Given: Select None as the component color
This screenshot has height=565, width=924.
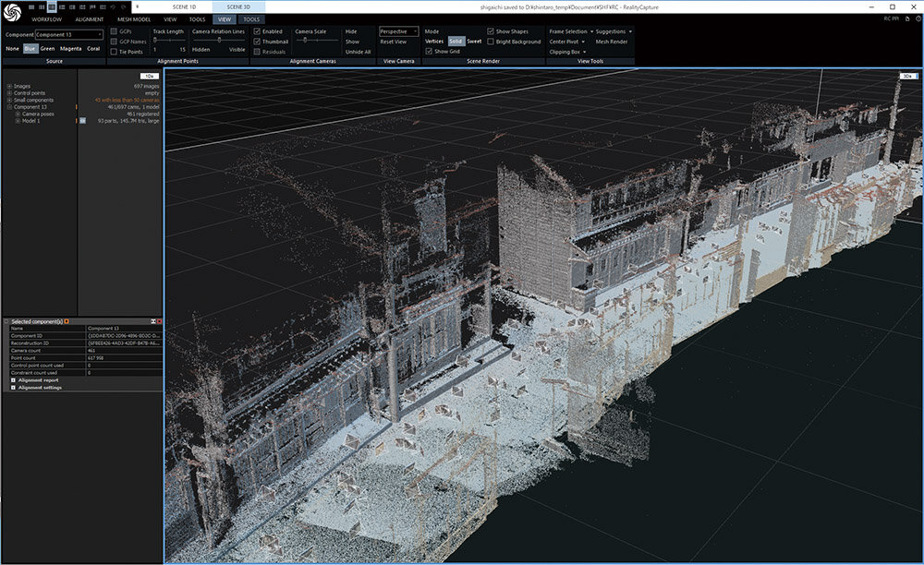Looking at the screenshot, I should [12, 49].
